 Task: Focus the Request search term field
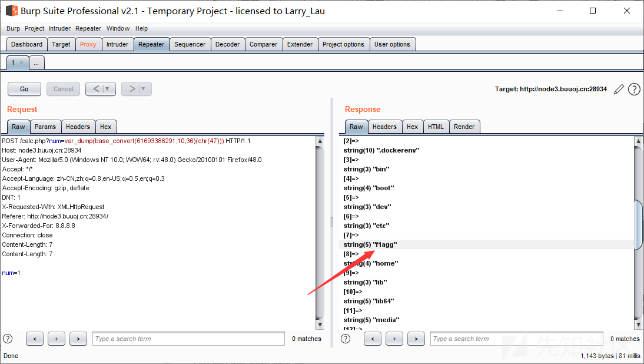(188, 339)
